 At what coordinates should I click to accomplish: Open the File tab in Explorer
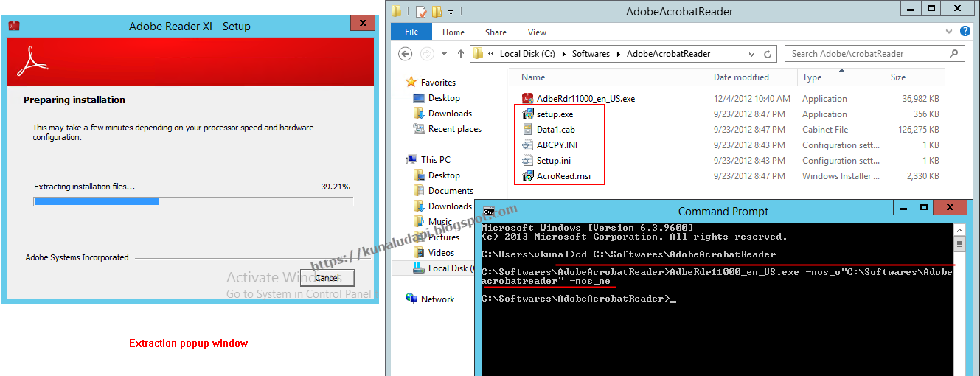[411, 32]
